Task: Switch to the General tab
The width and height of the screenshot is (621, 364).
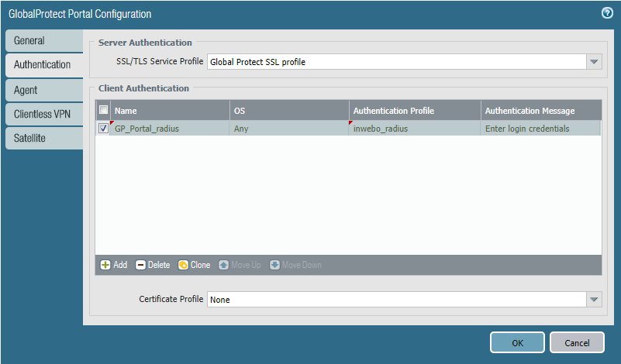Action: point(43,40)
